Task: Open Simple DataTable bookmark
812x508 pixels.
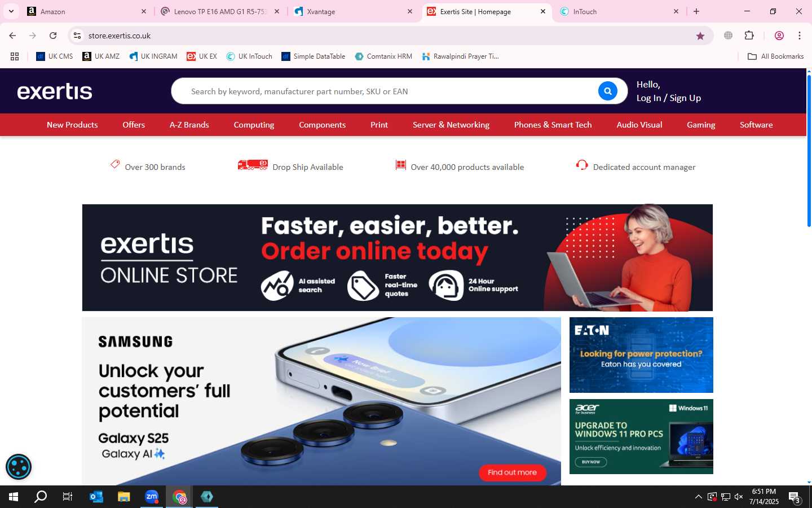Action: [x=314, y=56]
